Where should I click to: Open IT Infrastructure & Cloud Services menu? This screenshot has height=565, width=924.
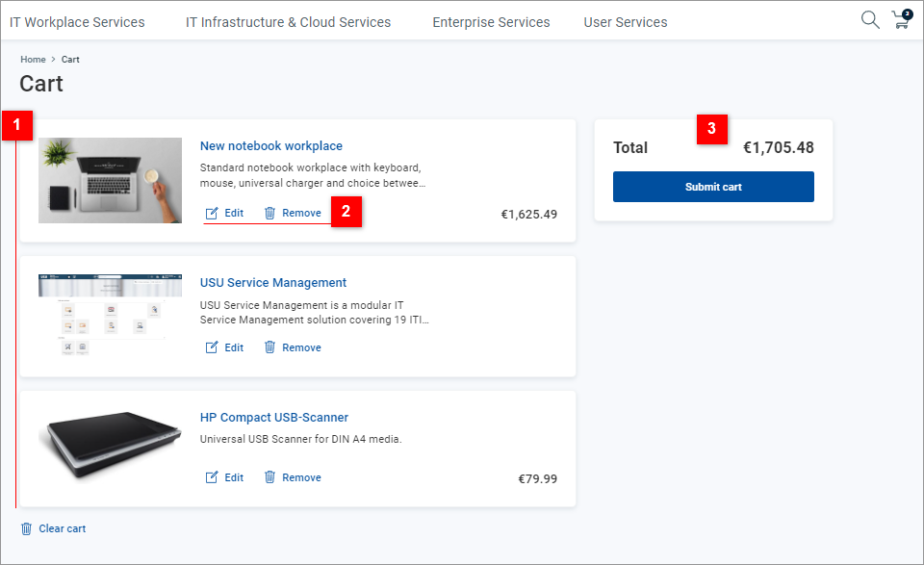(x=289, y=22)
